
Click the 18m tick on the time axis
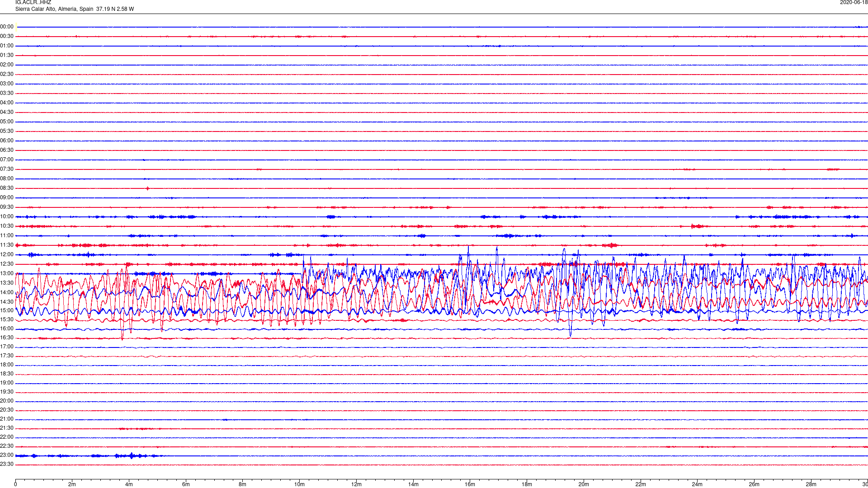(x=527, y=484)
